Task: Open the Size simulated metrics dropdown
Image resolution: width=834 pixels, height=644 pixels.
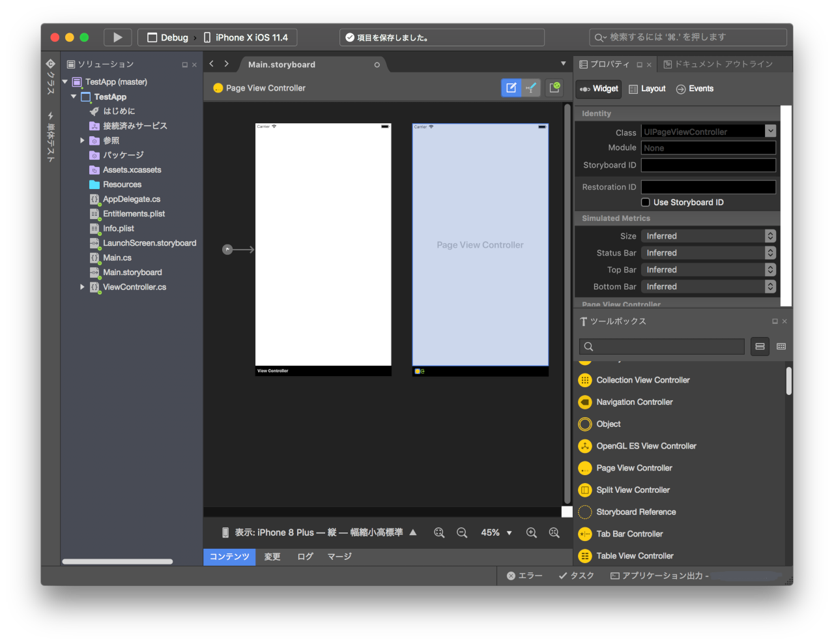Action: [x=708, y=236]
